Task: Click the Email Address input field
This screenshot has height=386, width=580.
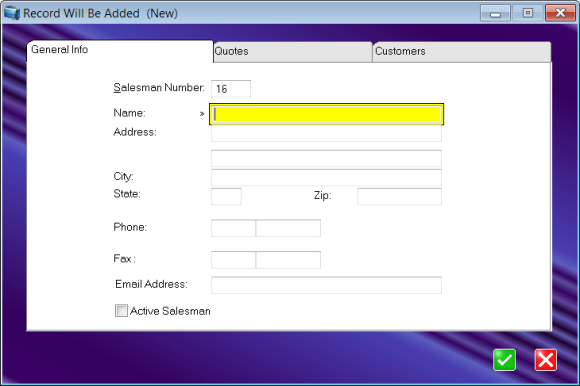Action: 326,285
